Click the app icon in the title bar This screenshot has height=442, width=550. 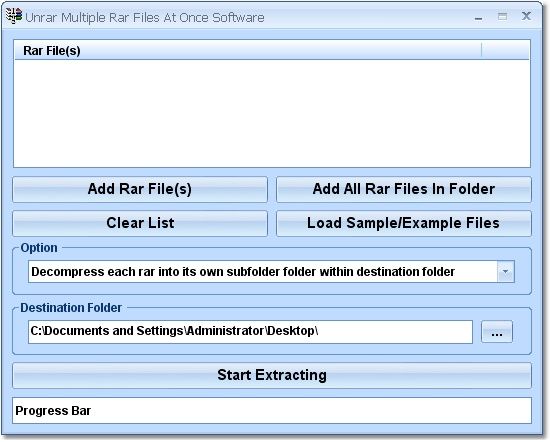14,16
